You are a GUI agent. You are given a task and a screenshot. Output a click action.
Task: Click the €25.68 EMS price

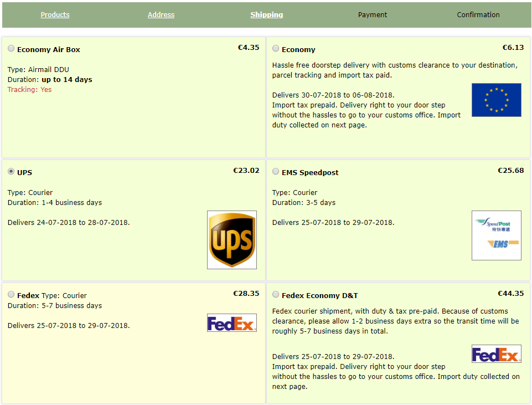[x=510, y=171]
